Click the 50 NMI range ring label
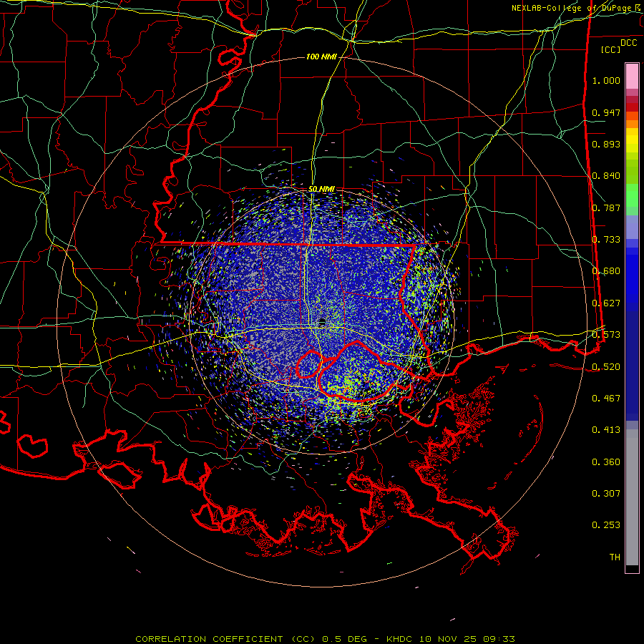 (321, 189)
